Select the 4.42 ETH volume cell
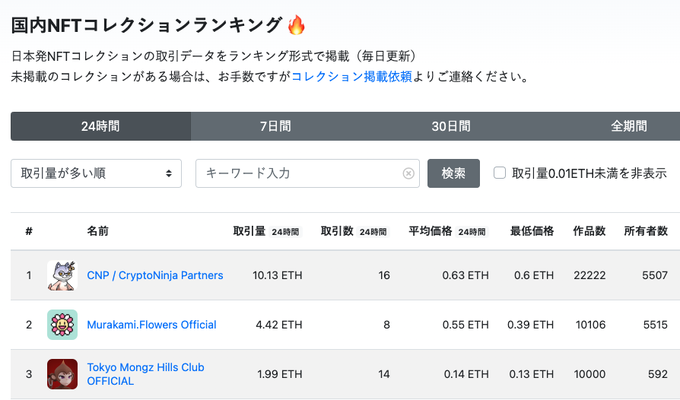The image size is (680, 400). coord(279,325)
